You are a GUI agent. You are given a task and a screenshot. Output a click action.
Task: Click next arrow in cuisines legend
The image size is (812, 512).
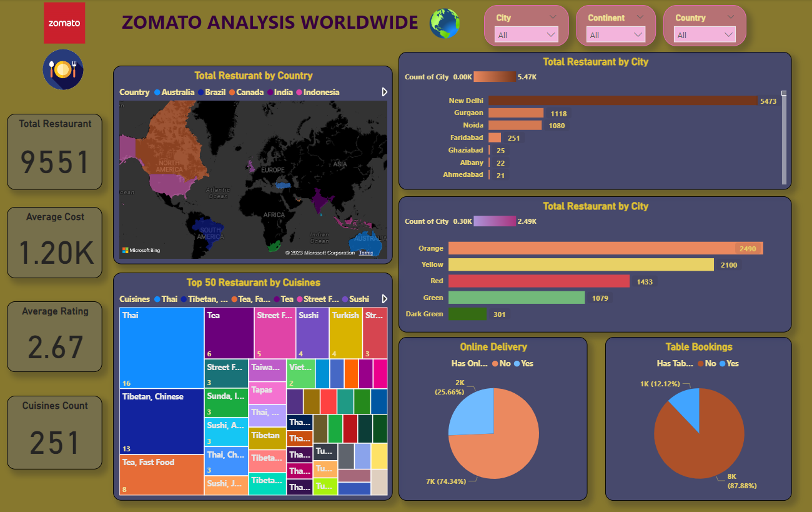tap(384, 299)
